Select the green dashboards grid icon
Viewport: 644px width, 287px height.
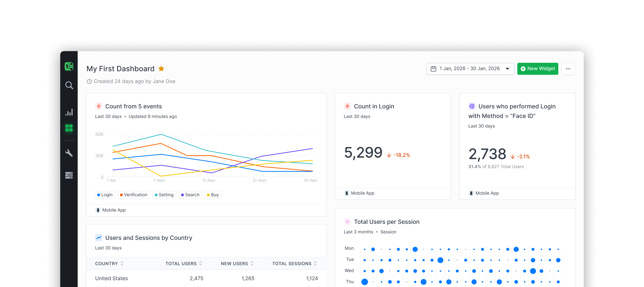pos(69,128)
